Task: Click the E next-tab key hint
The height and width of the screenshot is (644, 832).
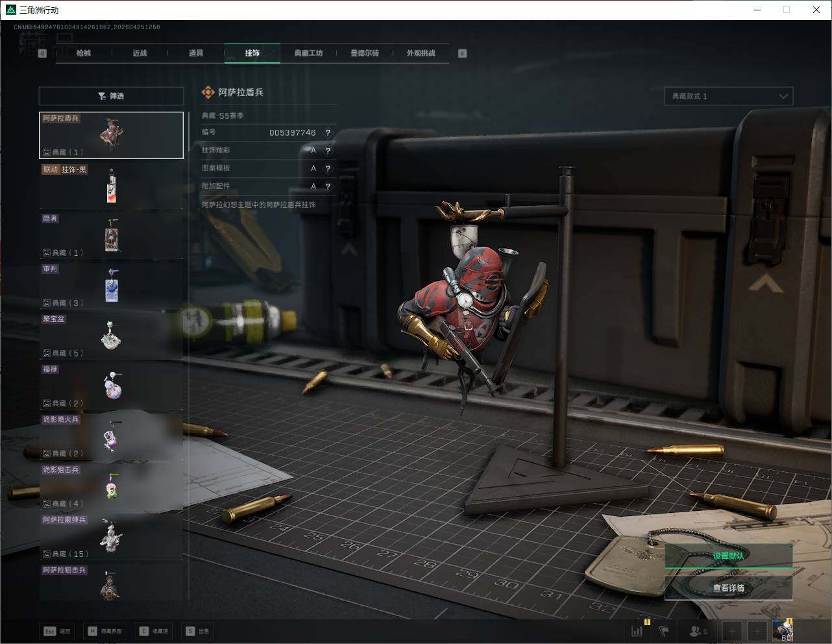Action: pos(463,53)
